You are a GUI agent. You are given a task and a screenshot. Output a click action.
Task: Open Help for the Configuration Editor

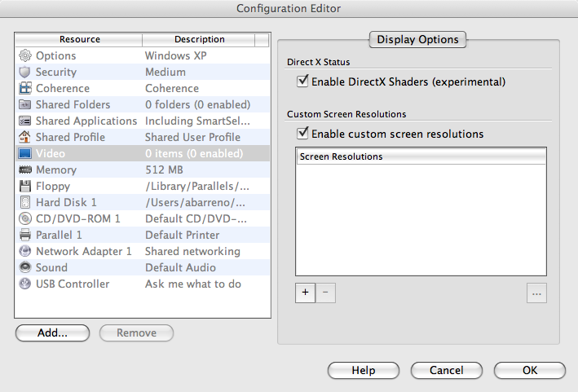[x=364, y=370]
